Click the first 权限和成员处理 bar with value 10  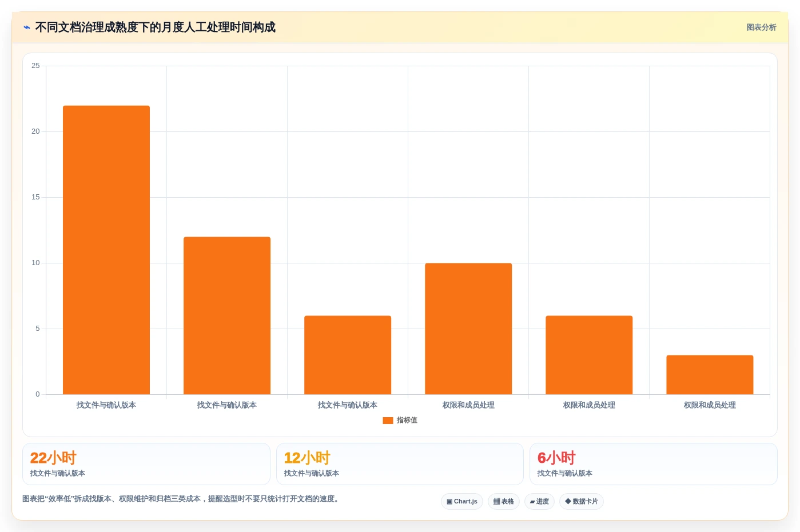pos(468,329)
